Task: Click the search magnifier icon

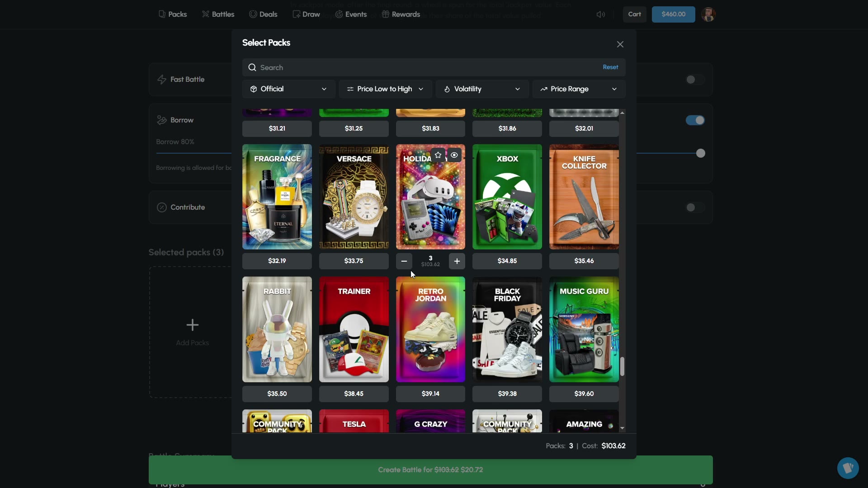Action: click(252, 67)
